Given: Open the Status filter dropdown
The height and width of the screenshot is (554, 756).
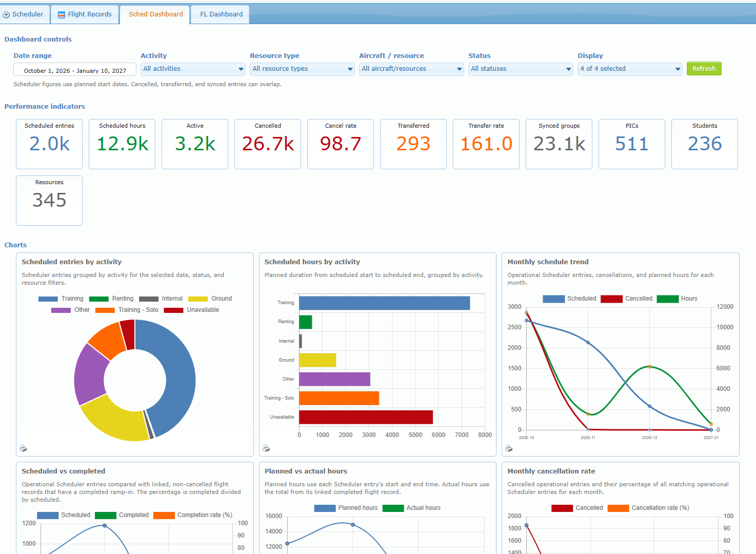Looking at the screenshot, I should (521, 69).
